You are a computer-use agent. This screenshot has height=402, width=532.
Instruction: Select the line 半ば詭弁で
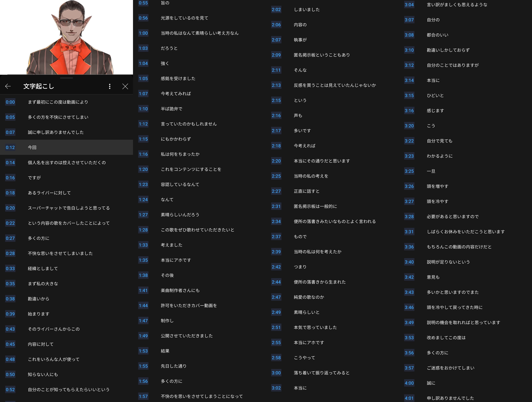coord(171,109)
